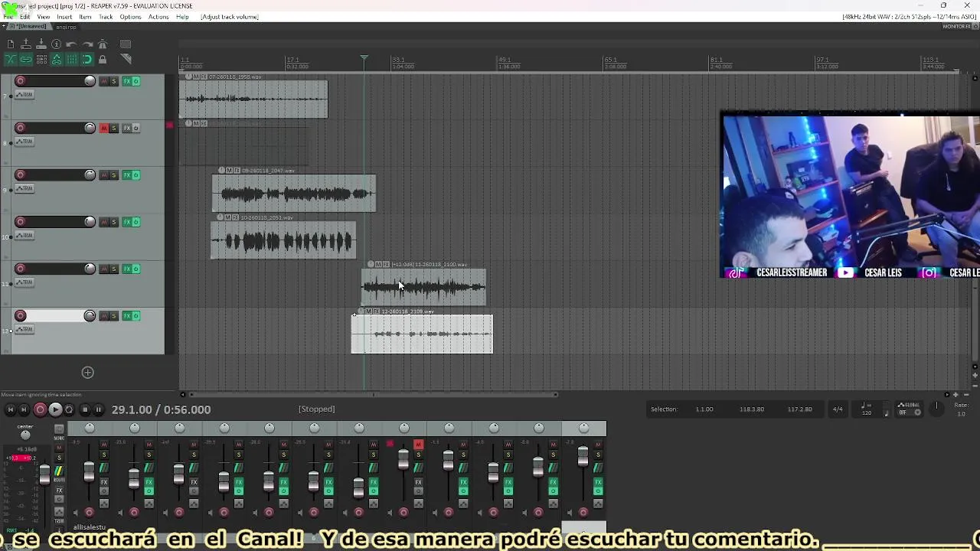The width and height of the screenshot is (980, 551).
Task: Go to project end transport button
Action: [24, 409]
